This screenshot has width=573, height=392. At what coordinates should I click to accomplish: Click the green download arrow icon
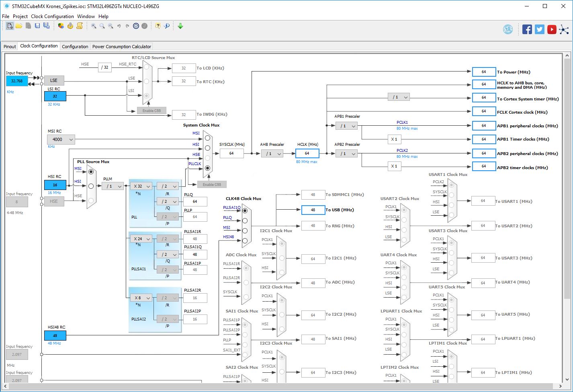click(x=180, y=26)
